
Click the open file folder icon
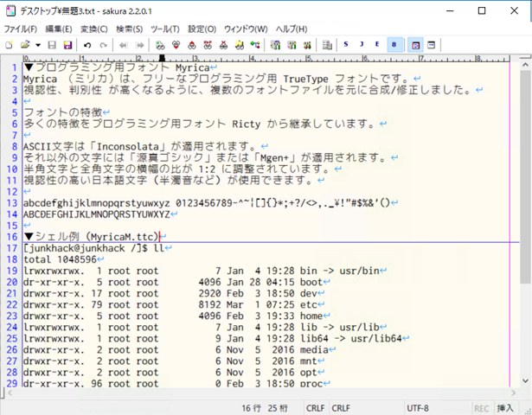click(x=25, y=45)
